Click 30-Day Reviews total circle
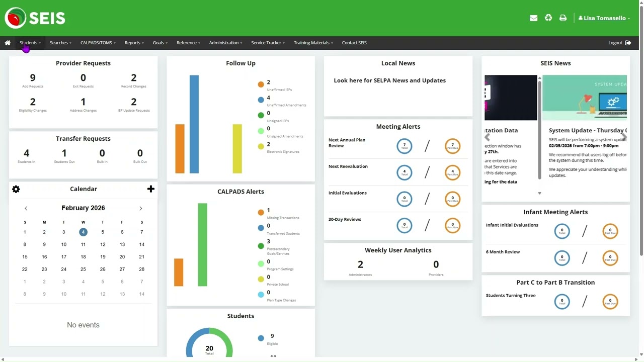This screenshot has height=362, width=644. coord(405,225)
